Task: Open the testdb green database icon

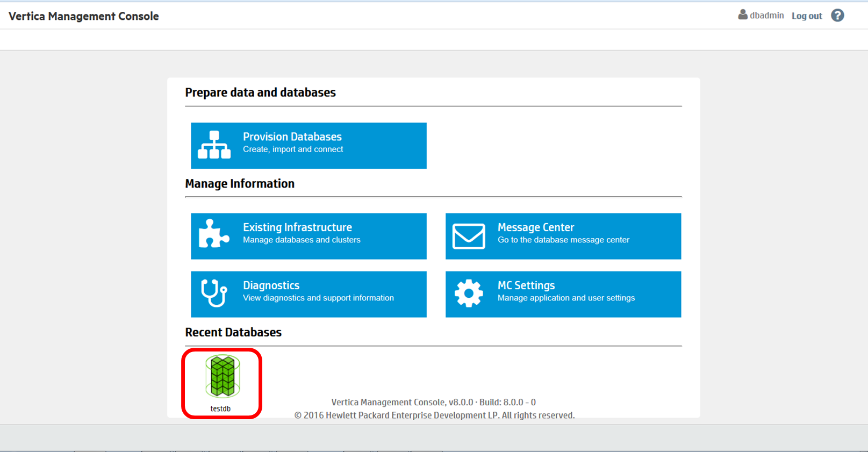Action: tap(223, 376)
